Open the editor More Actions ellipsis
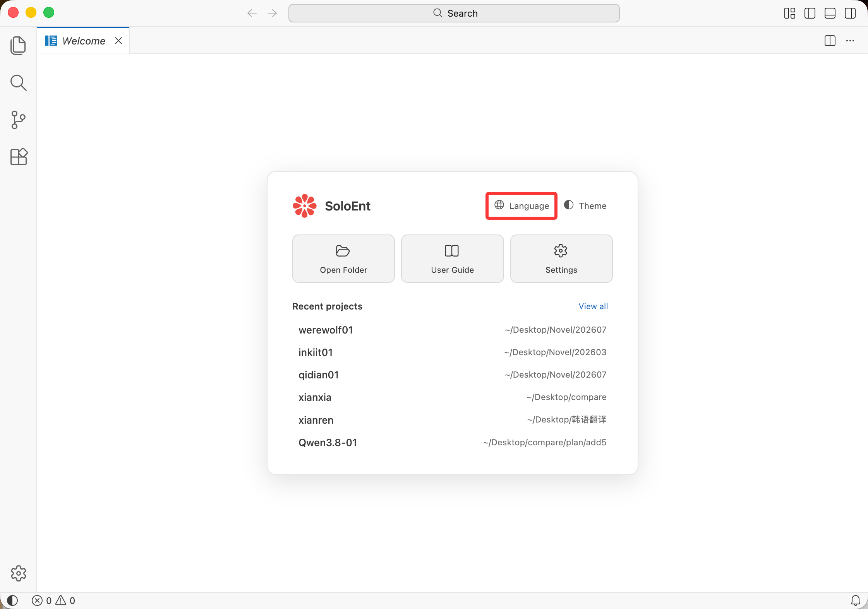 [850, 41]
